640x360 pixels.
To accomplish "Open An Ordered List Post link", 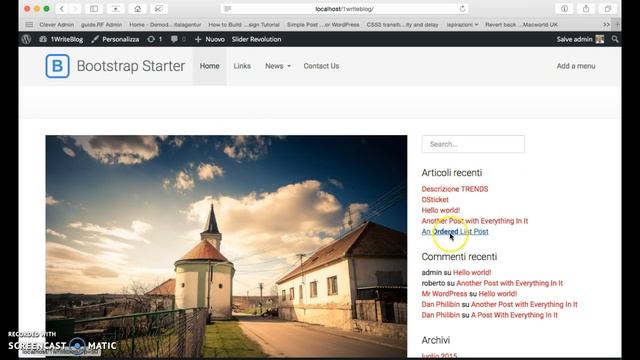I will 455,231.
